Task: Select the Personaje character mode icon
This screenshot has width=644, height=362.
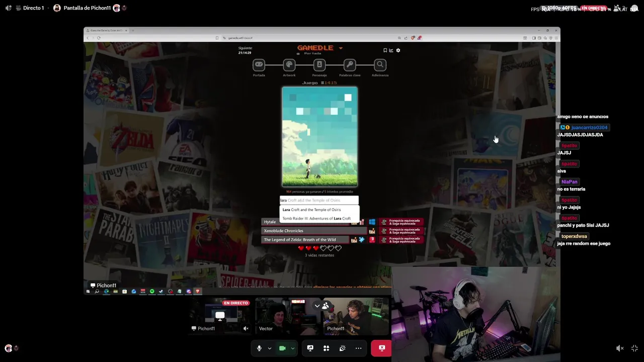Action: 319,65
